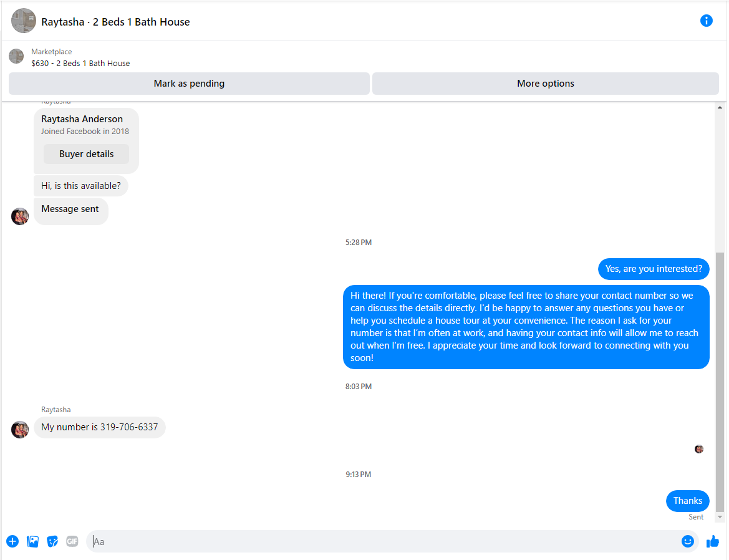
Task: Open More options for listing
Action: click(x=546, y=84)
